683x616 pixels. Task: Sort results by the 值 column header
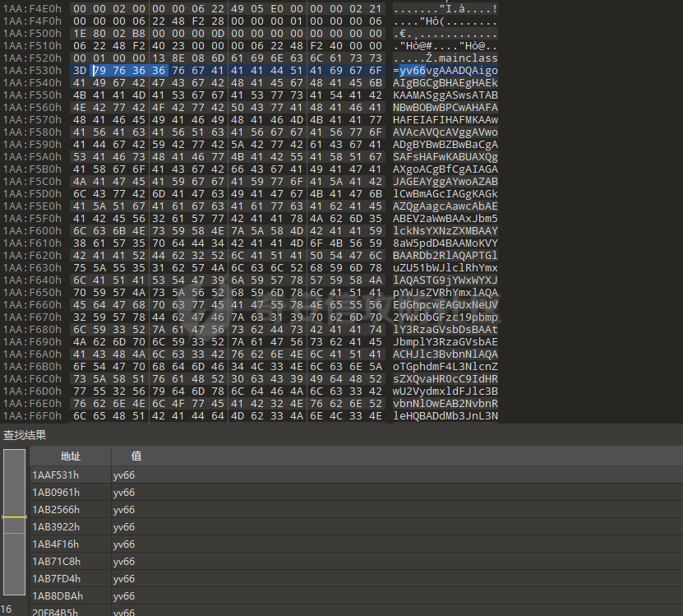click(x=136, y=456)
